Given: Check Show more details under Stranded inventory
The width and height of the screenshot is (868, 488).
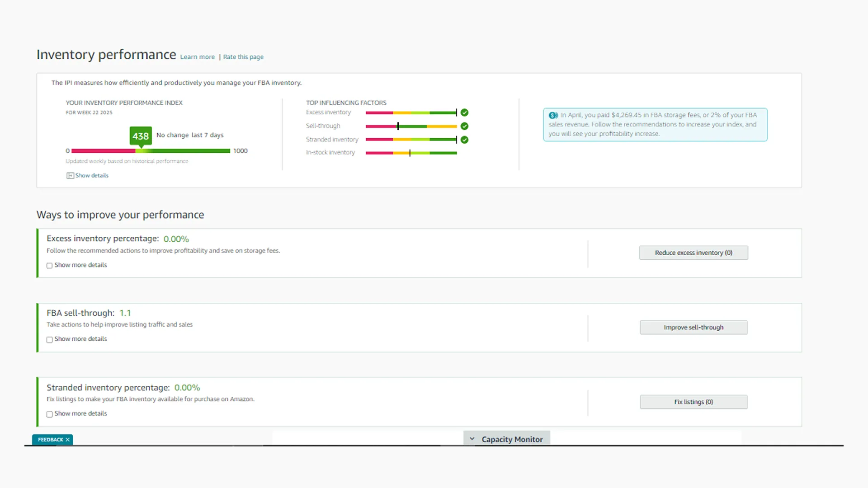Looking at the screenshot, I should 50,414.
